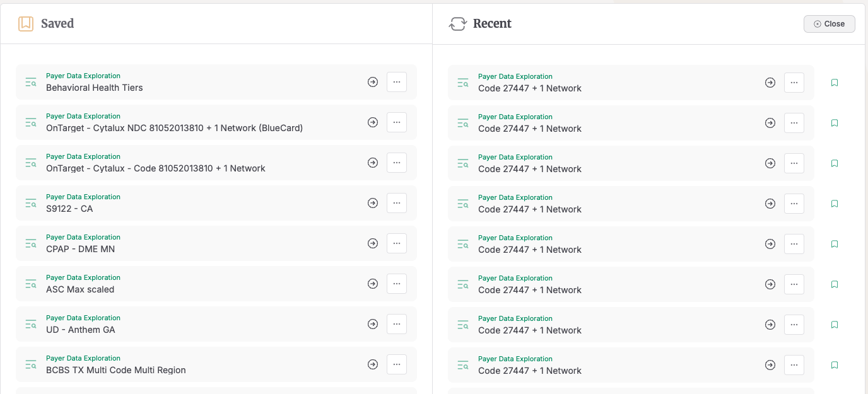Click Payer Data Exploration label above Behavioral Health Tiers
This screenshot has height=394, width=868.
coord(83,76)
